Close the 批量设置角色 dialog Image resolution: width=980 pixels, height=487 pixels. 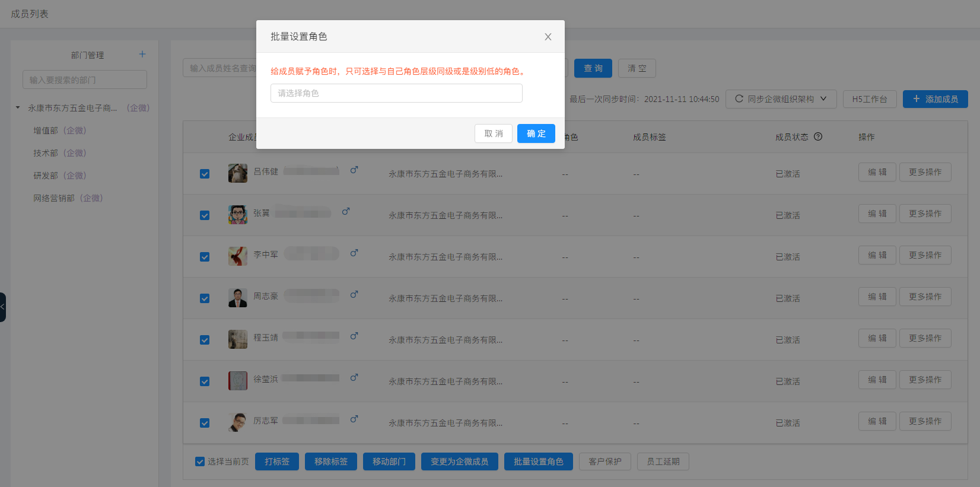548,37
